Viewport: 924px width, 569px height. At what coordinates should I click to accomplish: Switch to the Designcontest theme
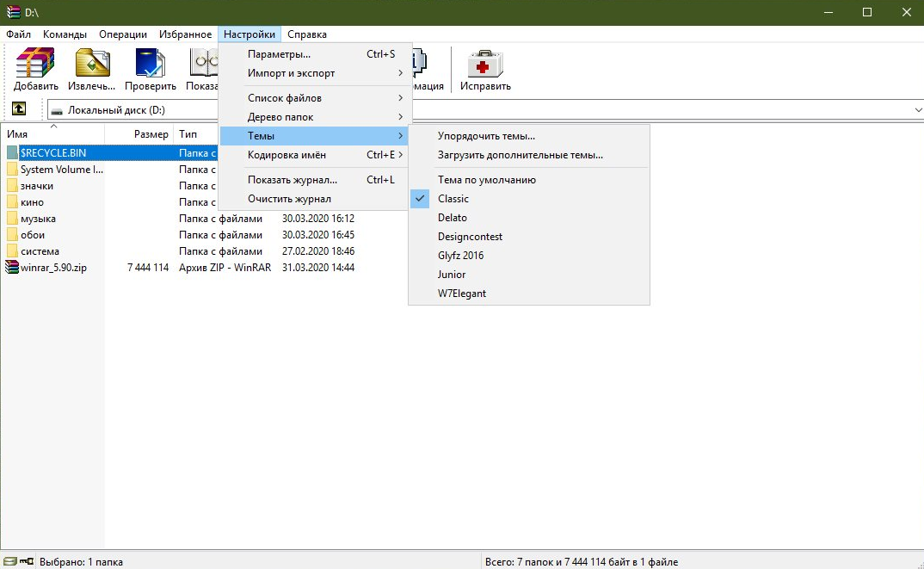tap(528, 237)
